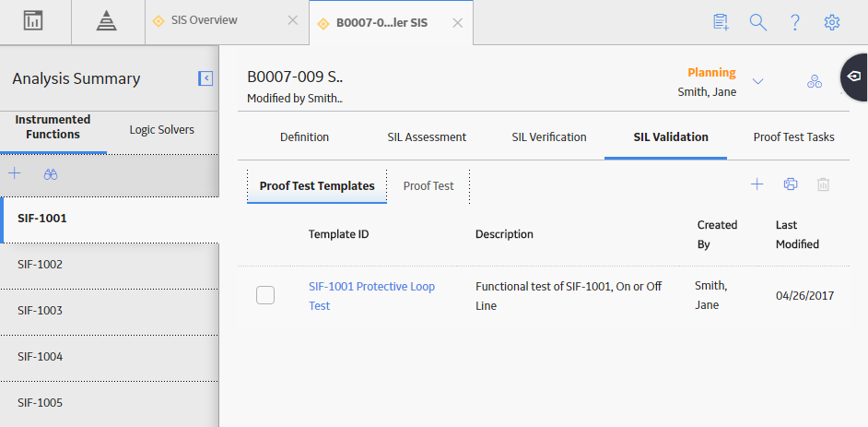
Task: Collapse the Analysis Summary panel
Action: [x=205, y=78]
